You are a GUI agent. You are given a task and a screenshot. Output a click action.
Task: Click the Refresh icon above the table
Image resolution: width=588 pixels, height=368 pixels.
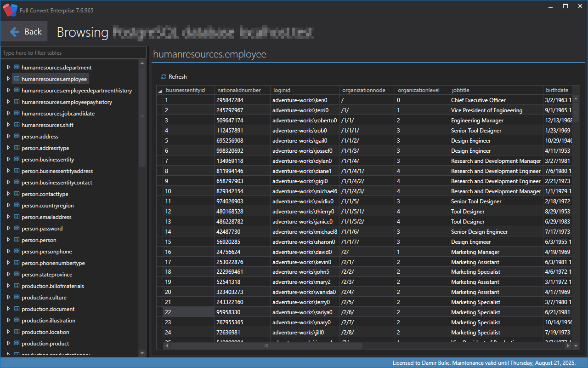(164, 77)
